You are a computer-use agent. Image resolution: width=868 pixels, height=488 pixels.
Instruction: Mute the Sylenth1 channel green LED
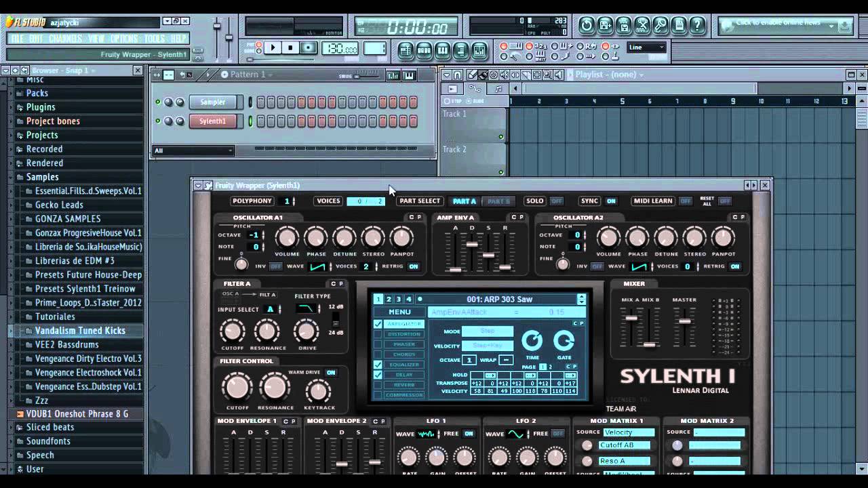[x=158, y=121]
